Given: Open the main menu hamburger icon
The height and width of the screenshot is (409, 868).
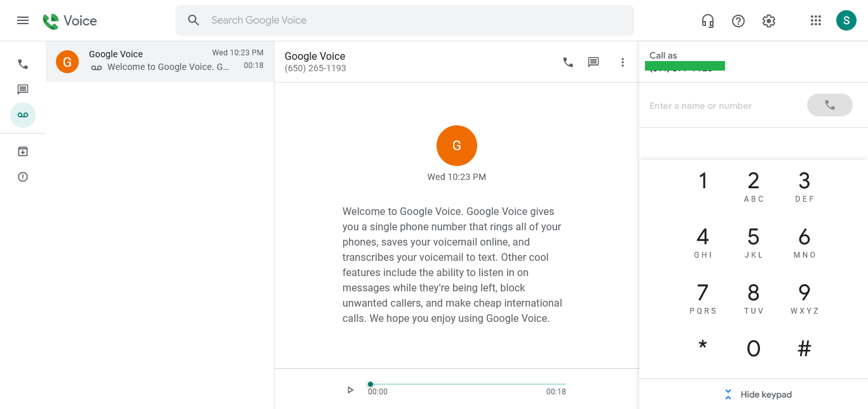Looking at the screenshot, I should (x=23, y=20).
